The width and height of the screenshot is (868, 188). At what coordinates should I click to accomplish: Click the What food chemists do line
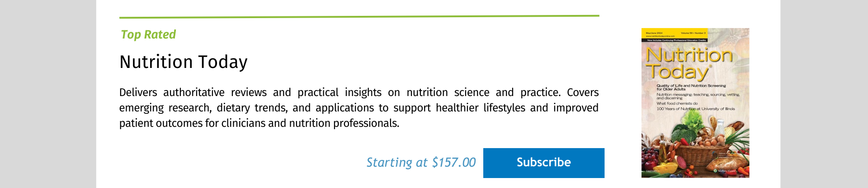[x=677, y=103]
